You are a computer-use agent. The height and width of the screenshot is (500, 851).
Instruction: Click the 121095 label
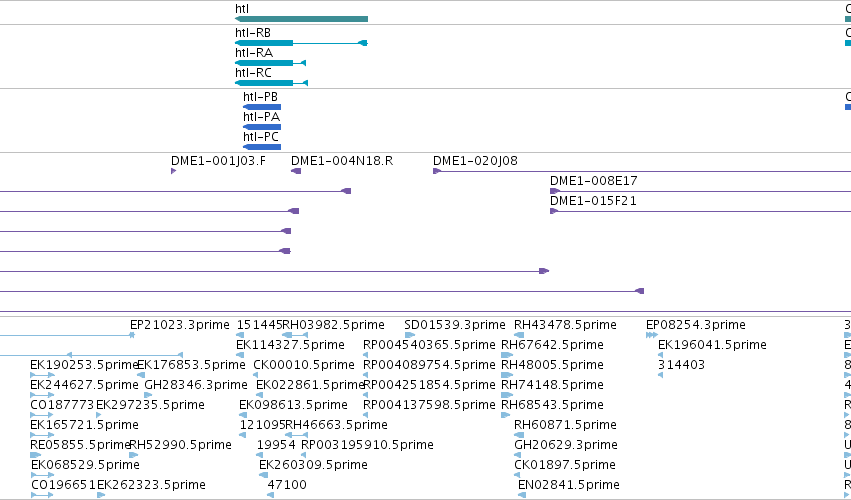[x=262, y=425]
